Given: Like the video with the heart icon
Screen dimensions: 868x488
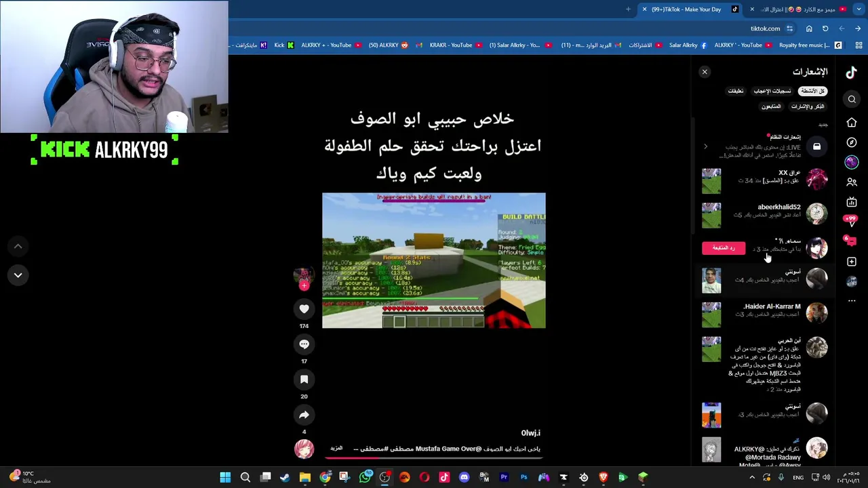Looking at the screenshot, I should coord(304,309).
